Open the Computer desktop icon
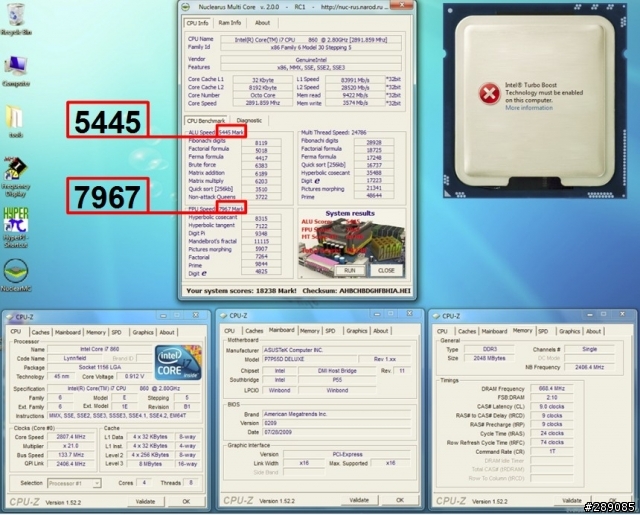The width and height of the screenshot is (640, 515). [16, 71]
